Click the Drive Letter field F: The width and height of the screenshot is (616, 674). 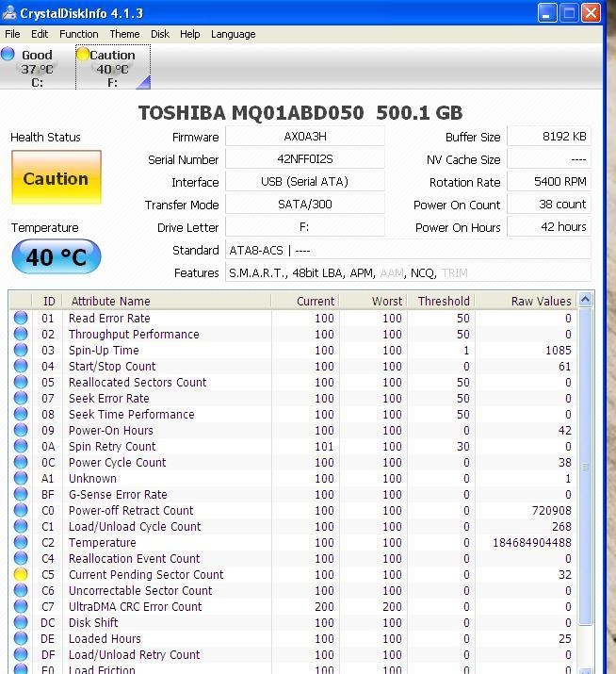tap(305, 227)
